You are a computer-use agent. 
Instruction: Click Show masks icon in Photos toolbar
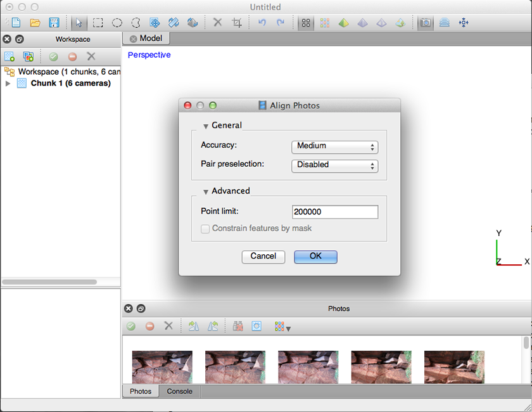[256, 326]
